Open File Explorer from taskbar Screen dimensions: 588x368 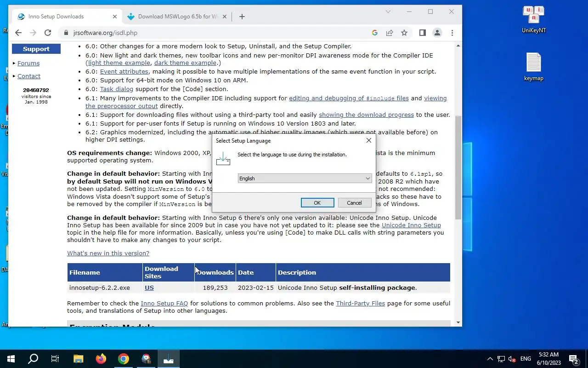click(78, 359)
